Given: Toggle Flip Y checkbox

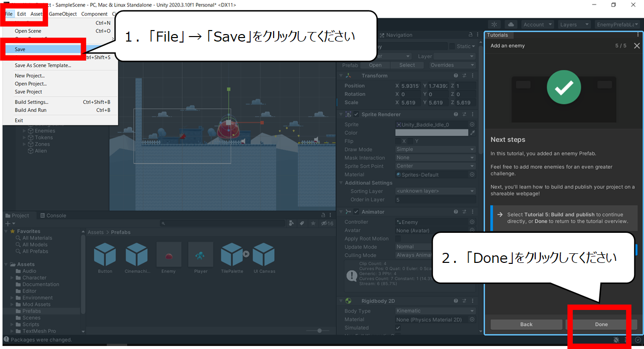Looking at the screenshot, I should (410, 141).
